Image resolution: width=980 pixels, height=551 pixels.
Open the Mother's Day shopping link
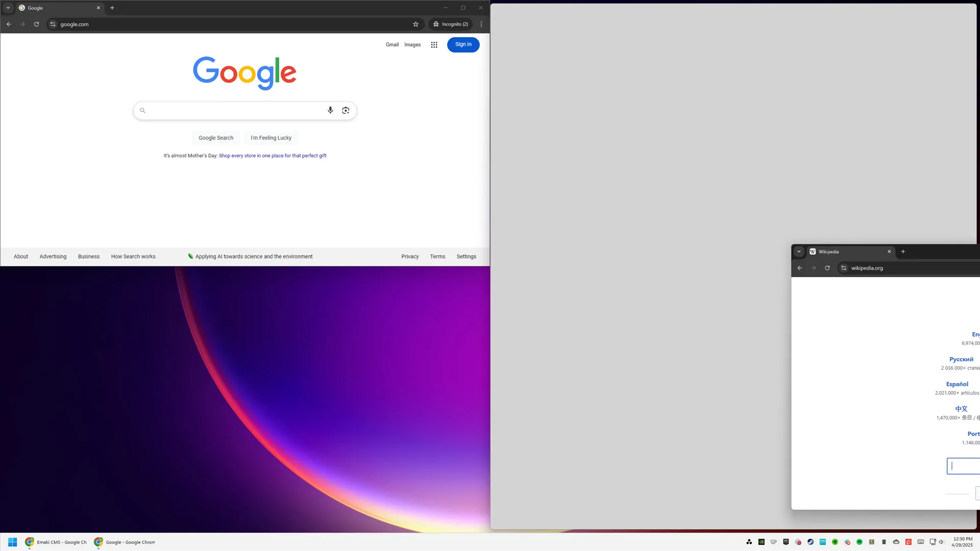coord(273,156)
